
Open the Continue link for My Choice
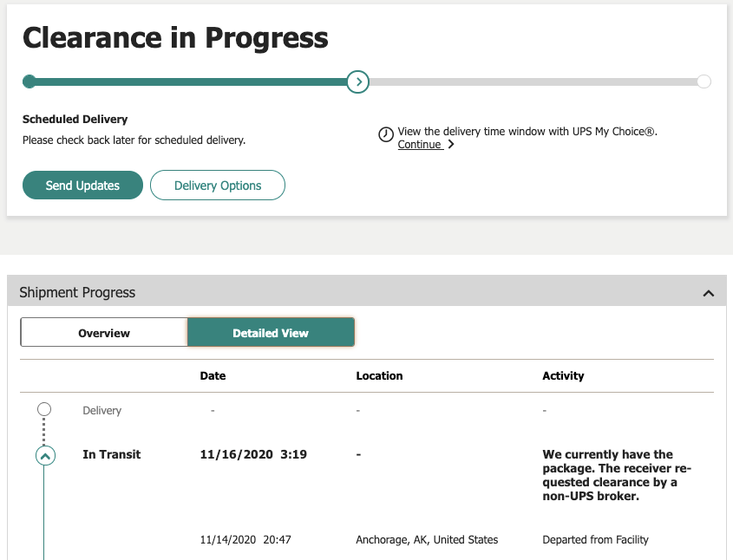click(420, 144)
